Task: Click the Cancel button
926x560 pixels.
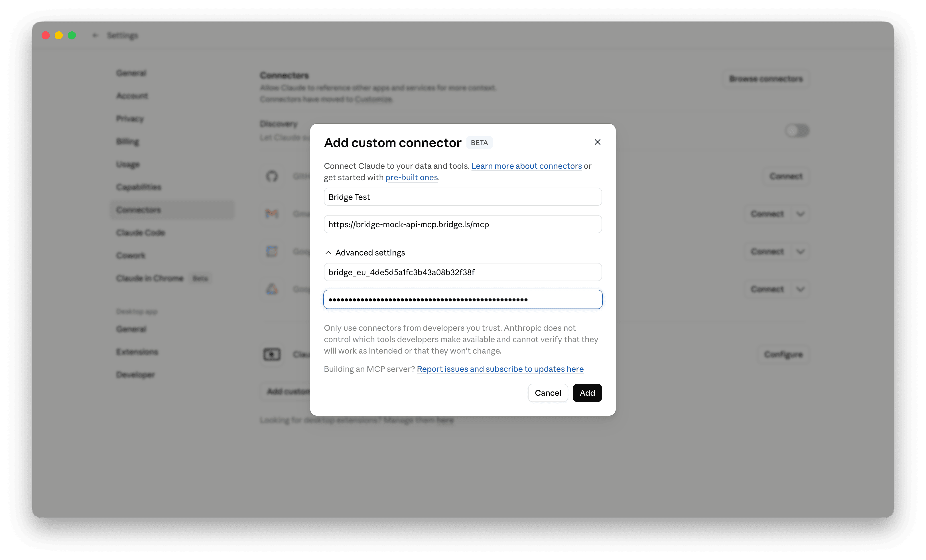Action: [548, 393]
